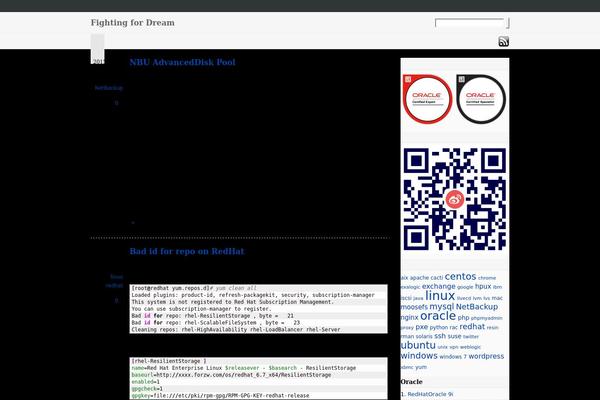Select the ubuntu tag in the cloud
This screenshot has height=400, width=600.
418,345
